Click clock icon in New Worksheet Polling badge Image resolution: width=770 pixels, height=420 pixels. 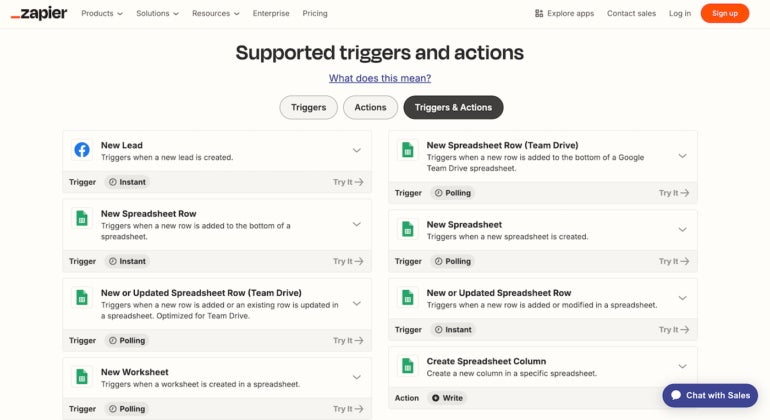[x=112, y=409]
